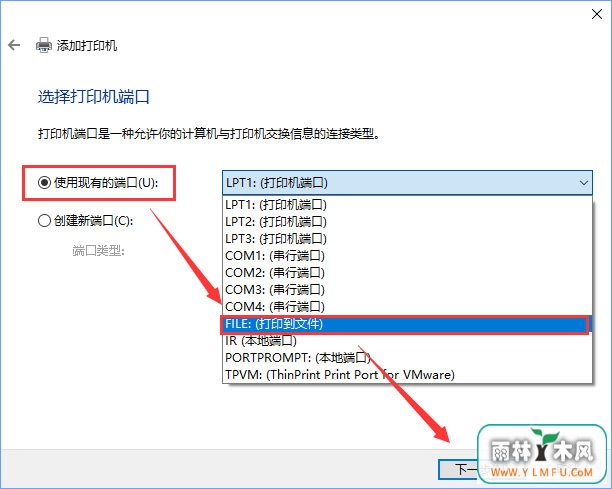Click the 端口类型: label
The image size is (612, 489).
98,251
